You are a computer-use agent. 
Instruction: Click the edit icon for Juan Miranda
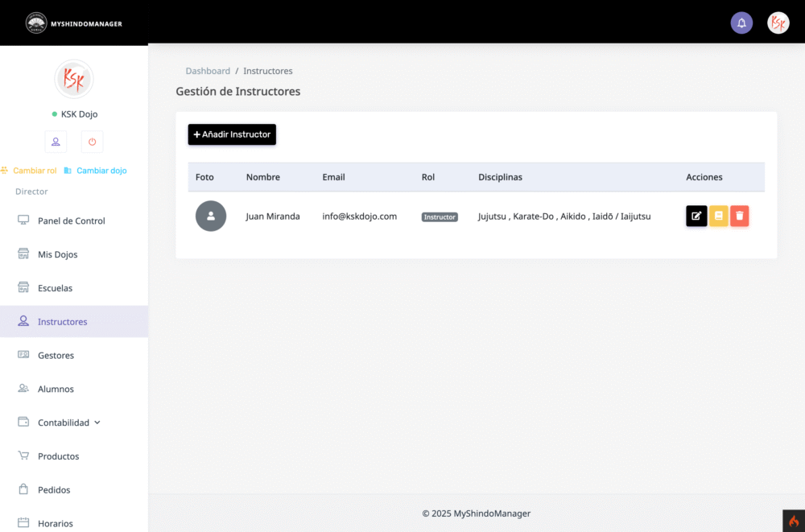point(696,216)
